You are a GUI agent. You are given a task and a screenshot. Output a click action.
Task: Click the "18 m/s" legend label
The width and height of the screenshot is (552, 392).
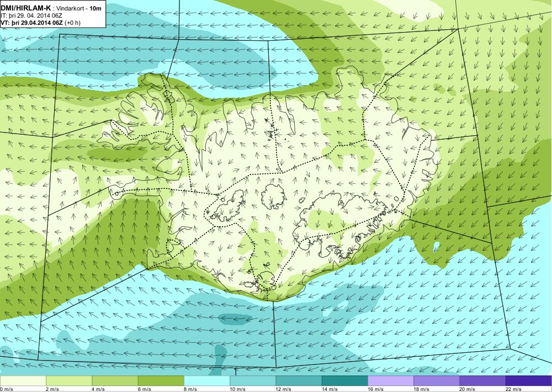(x=421, y=389)
